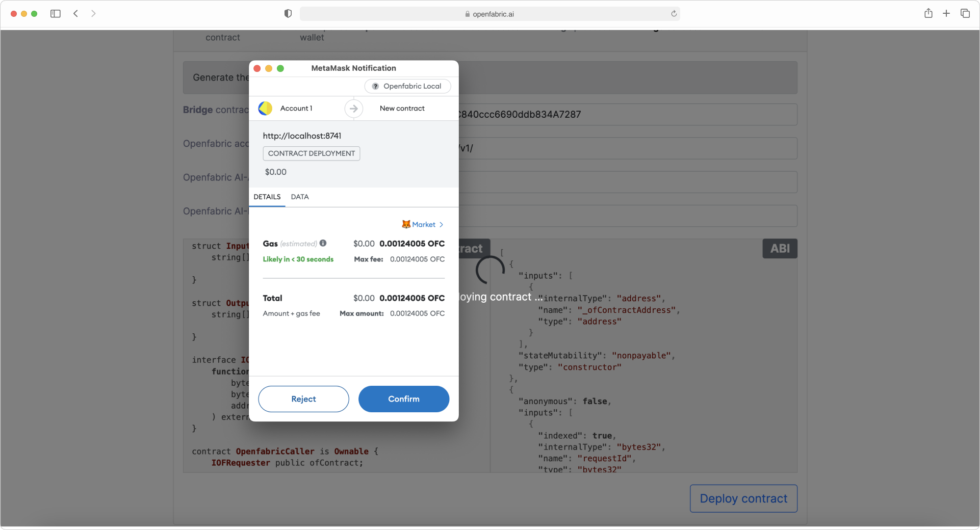Click the arrow icon between account and contract

pyautogui.click(x=354, y=109)
